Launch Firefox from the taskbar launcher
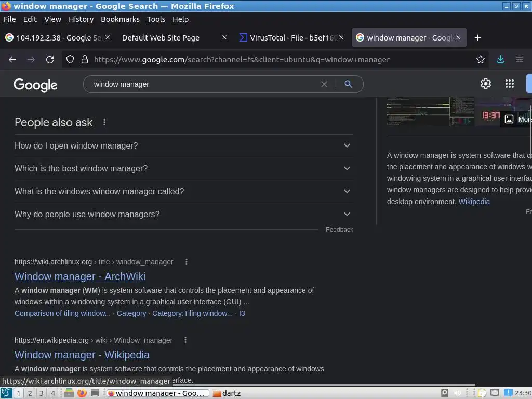Screen dimensions: 532x399 click(x=82, y=393)
